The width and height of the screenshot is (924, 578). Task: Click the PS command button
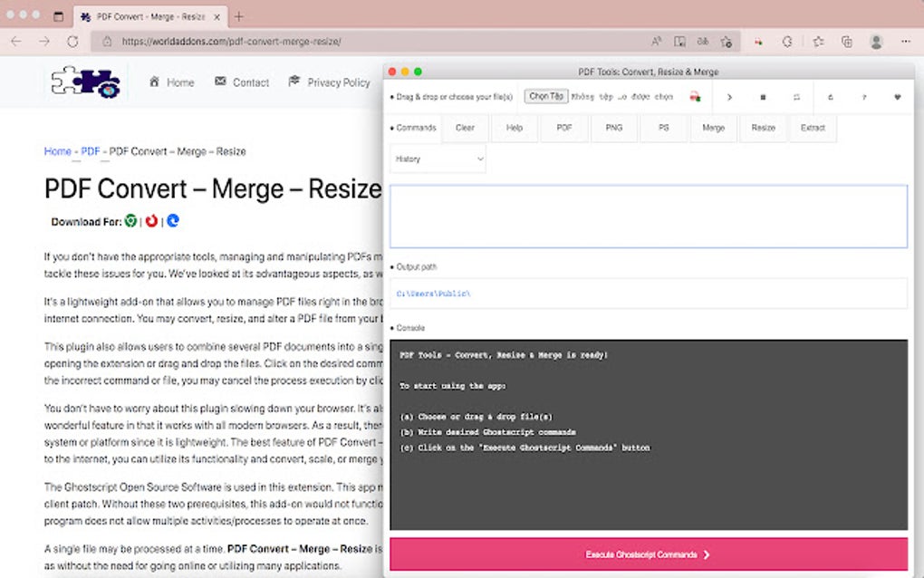tap(663, 128)
